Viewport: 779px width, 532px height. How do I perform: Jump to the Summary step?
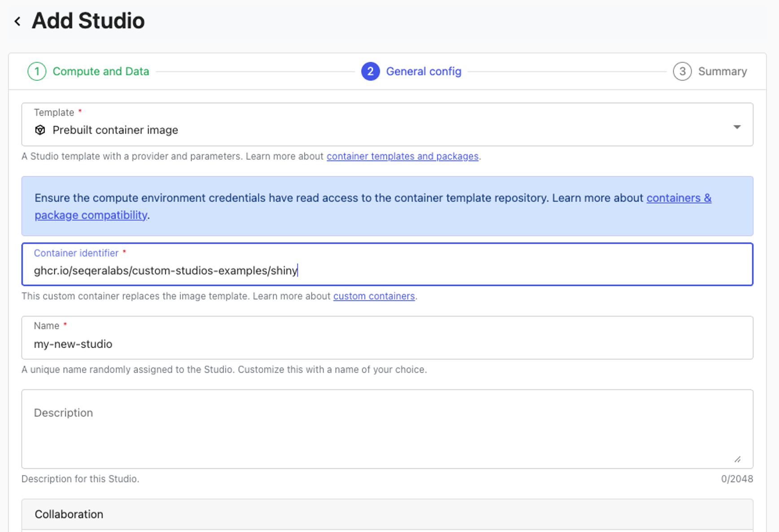click(722, 71)
